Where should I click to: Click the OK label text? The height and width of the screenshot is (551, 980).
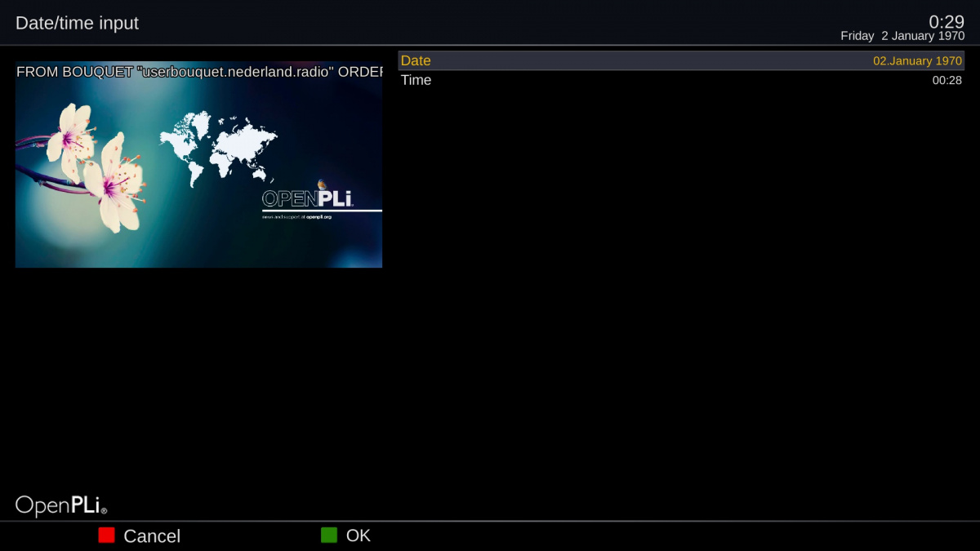pos(359,535)
